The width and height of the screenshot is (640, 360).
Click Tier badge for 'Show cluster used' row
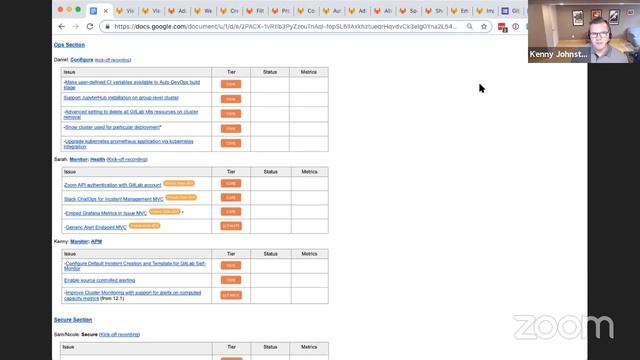(x=231, y=129)
